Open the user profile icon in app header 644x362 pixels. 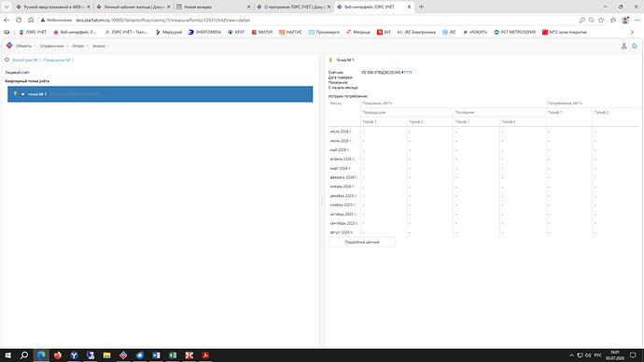pos(623,46)
